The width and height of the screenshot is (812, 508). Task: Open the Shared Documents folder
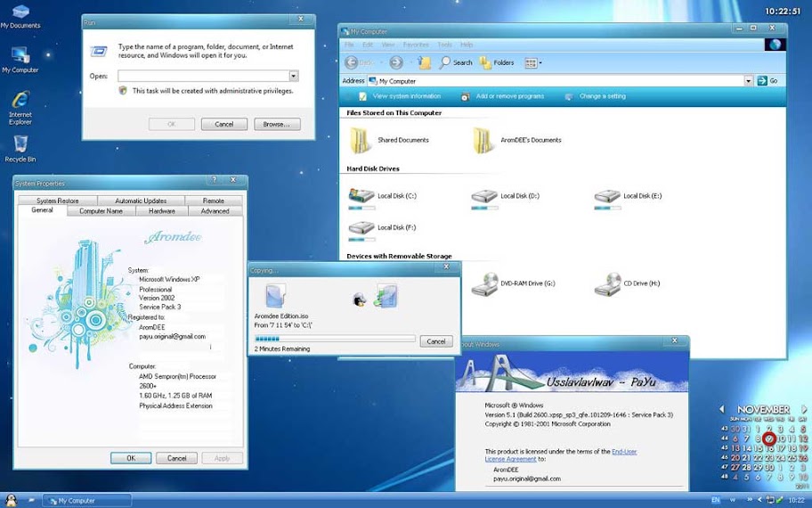click(x=389, y=140)
